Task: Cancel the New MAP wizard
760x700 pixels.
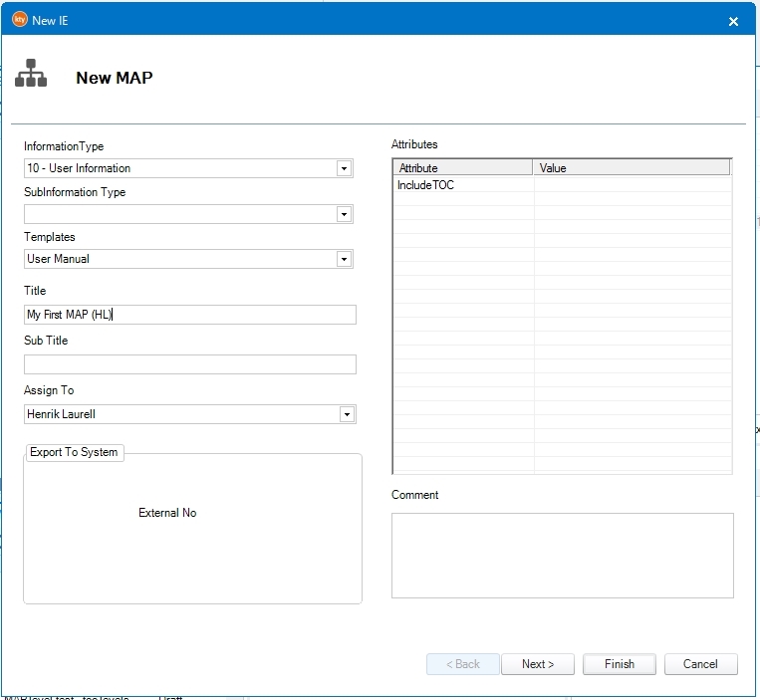Action: pos(699,664)
